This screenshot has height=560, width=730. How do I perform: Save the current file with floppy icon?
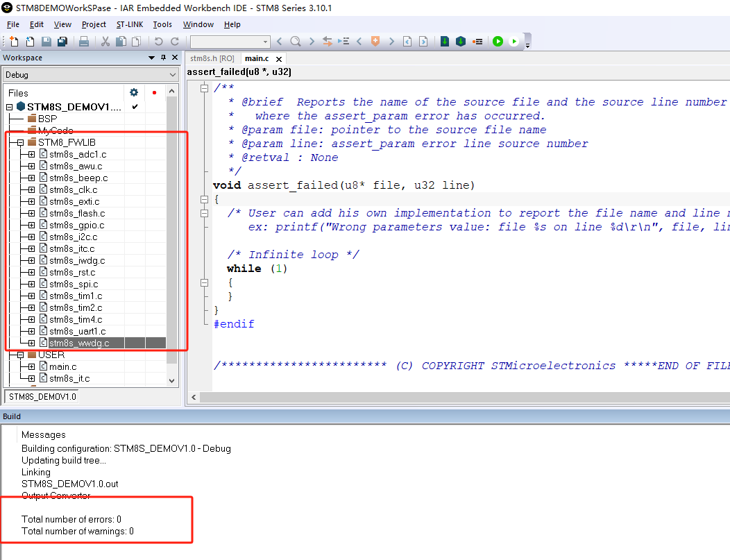(x=46, y=42)
